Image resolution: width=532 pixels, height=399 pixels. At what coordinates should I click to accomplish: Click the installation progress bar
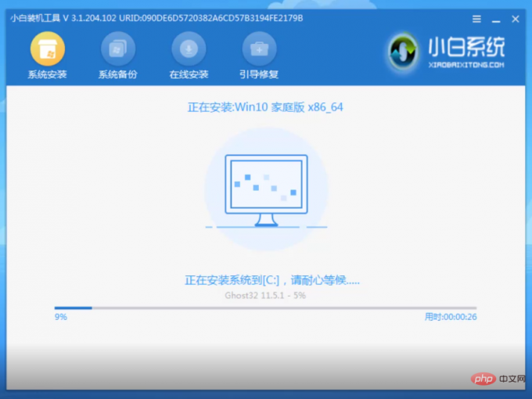click(265, 308)
